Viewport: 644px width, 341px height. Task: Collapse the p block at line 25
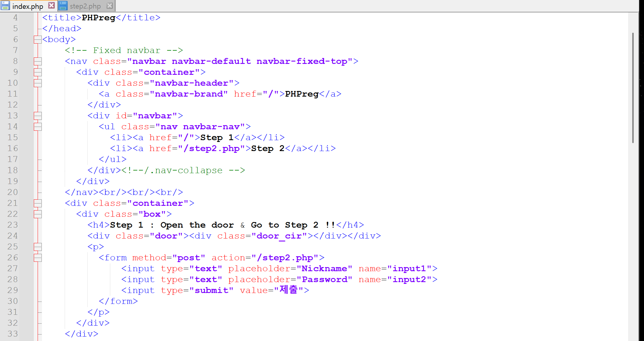click(x=38, y=247)
